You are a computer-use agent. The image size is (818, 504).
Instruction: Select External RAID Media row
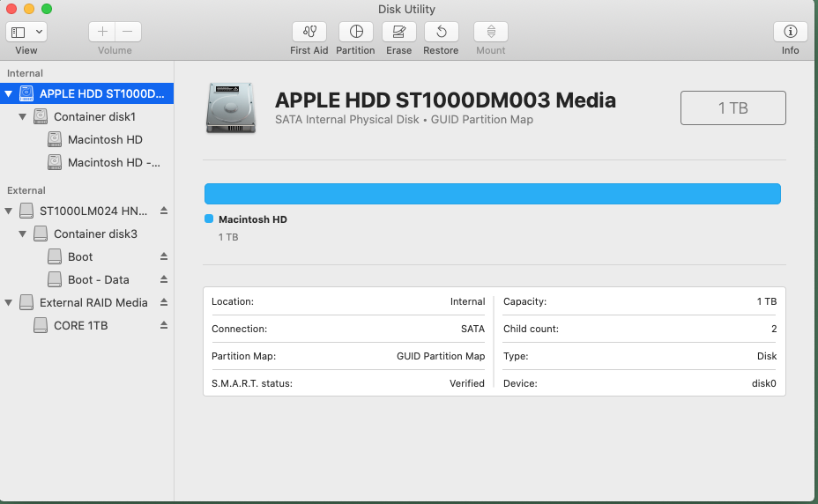86,302
